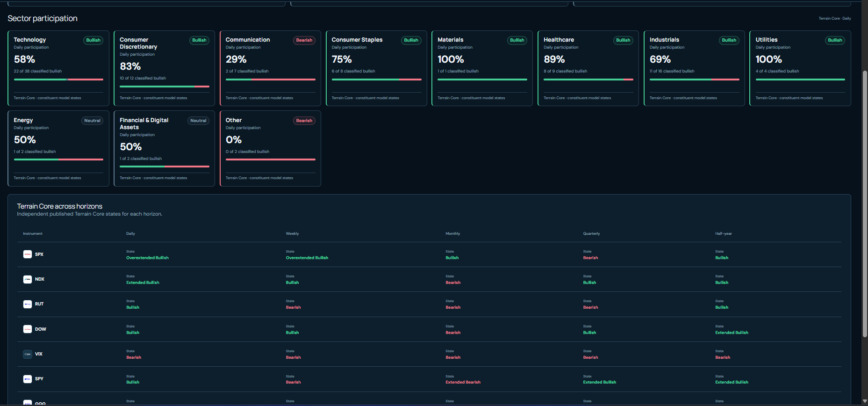This screenshot has width=868, height=406.
Task: Click the SPY instrument logo icon
Action: point(28,379)
